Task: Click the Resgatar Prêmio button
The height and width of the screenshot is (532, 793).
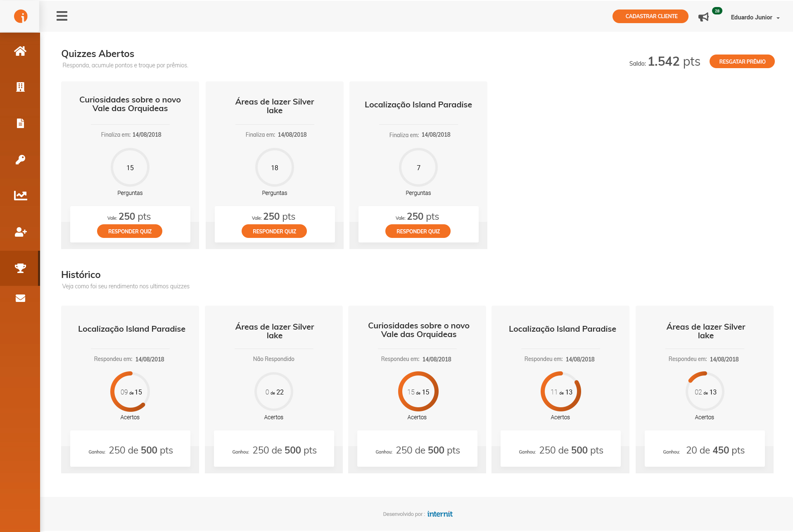Action: point(742,62)
